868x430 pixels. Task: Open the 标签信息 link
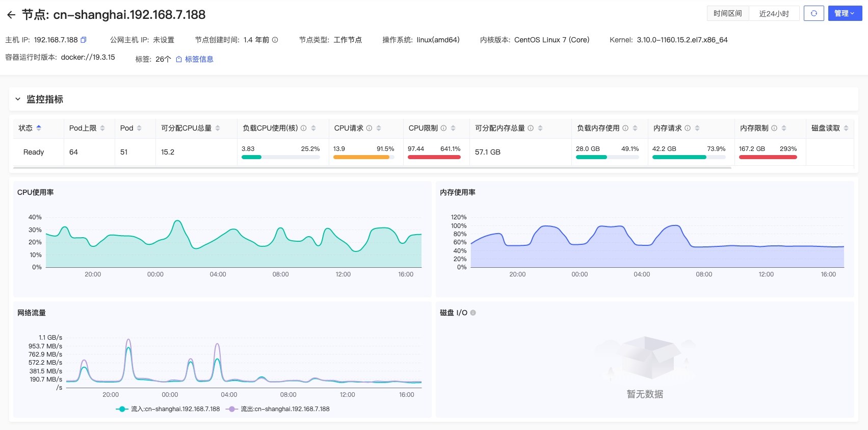pyautogui.click(x=199, y=59)
